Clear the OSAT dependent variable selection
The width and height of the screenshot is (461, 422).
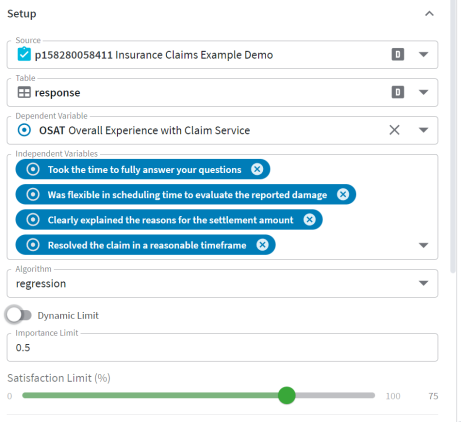tap(394, 130)
